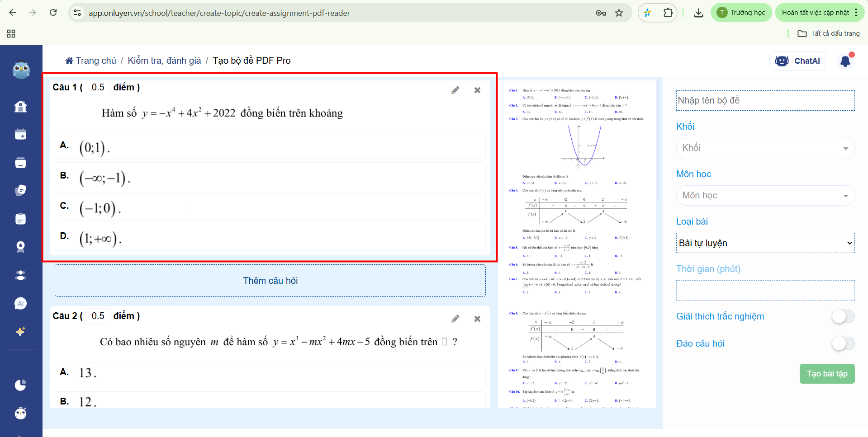
Task: Focus the Nhập tên bộ đề field
Action: point(765,101)
